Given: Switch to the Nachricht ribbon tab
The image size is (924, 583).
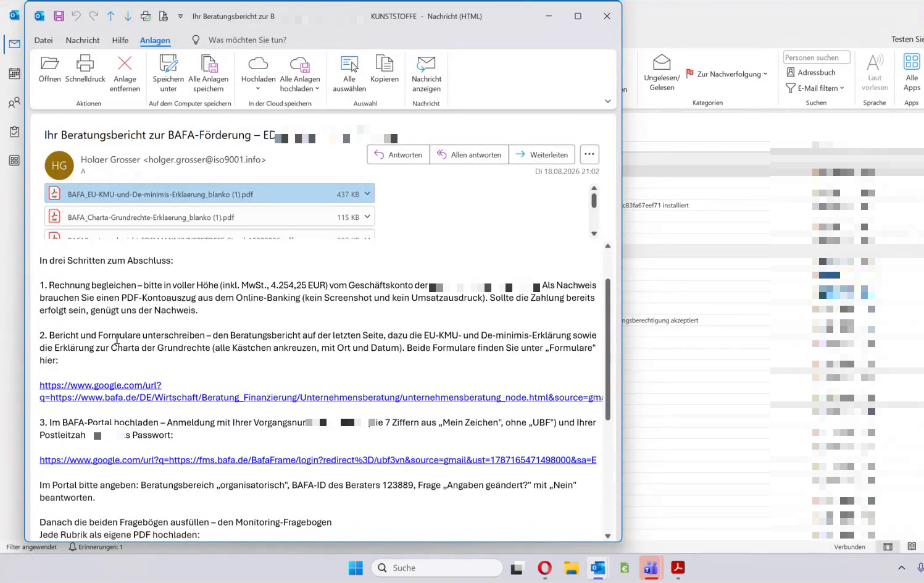Looking at the screenshot, I should 83,40.
